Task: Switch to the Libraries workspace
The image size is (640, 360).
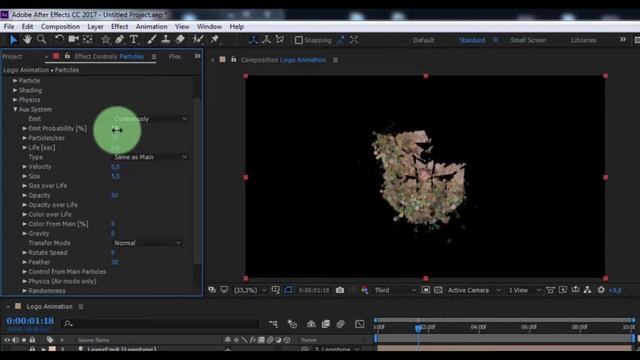Action: pyautogui.click(x=583, y=40)
